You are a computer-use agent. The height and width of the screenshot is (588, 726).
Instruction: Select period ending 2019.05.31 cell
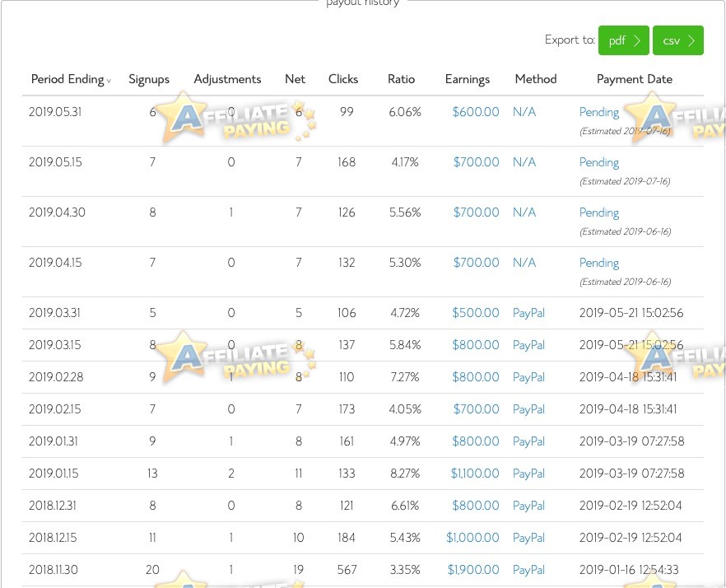(x=55, y=112)
